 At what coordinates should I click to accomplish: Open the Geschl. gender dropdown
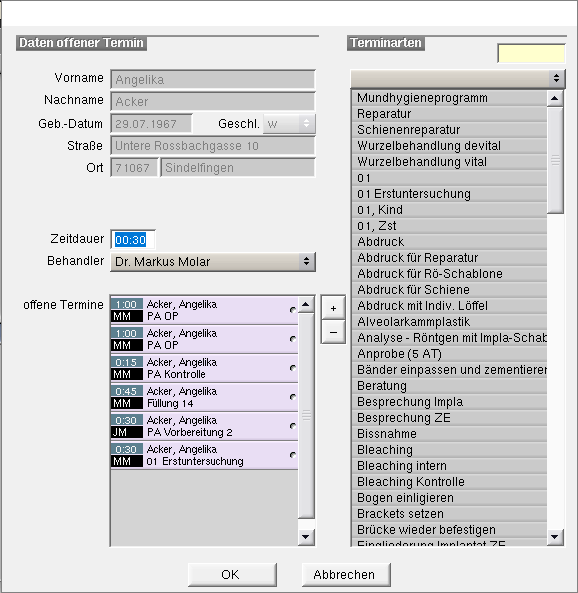289,124
